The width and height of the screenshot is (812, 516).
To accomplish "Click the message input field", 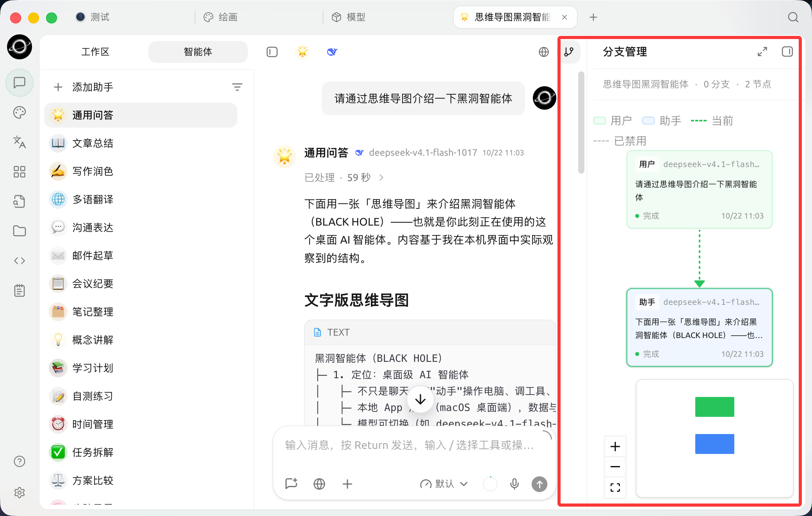I will 410,445.
